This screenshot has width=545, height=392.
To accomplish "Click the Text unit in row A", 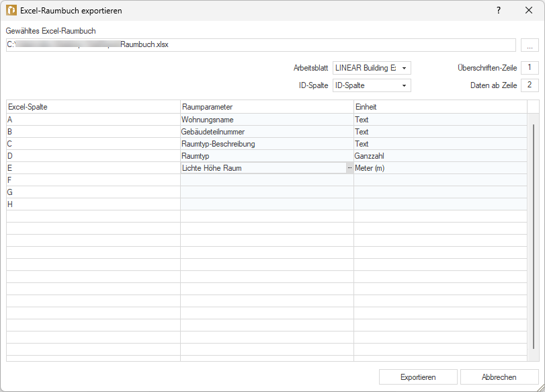I will pos(440,120).
